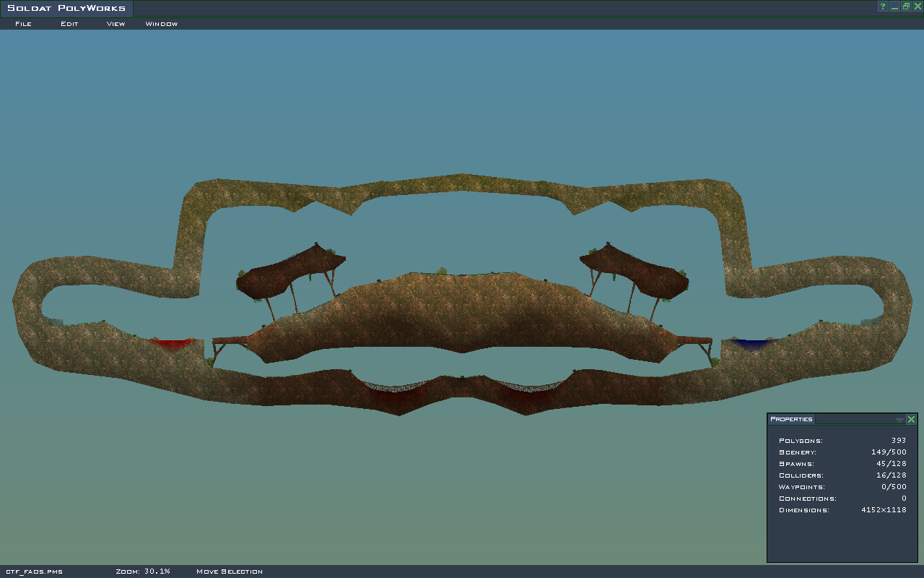Close the Soldat PolyWorks application

pos(918,7)
